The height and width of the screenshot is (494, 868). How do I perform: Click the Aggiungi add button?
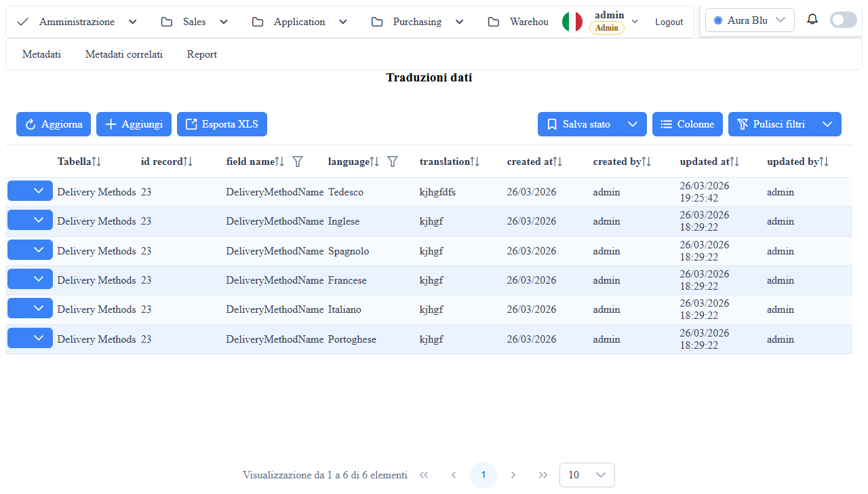[134, 124]
